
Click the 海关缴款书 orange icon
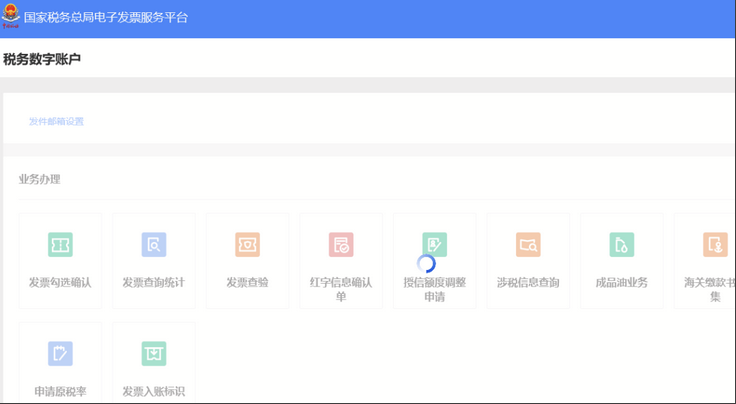pyautogui.click(x=714, y=245)
